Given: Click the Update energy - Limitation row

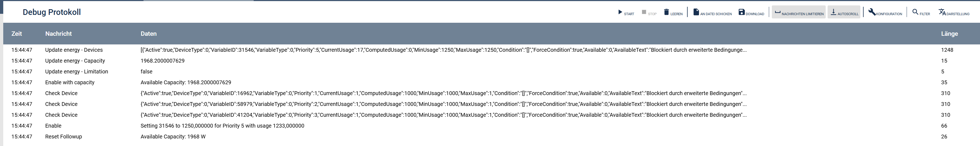Looking at the screenshot, I should 76,72.
